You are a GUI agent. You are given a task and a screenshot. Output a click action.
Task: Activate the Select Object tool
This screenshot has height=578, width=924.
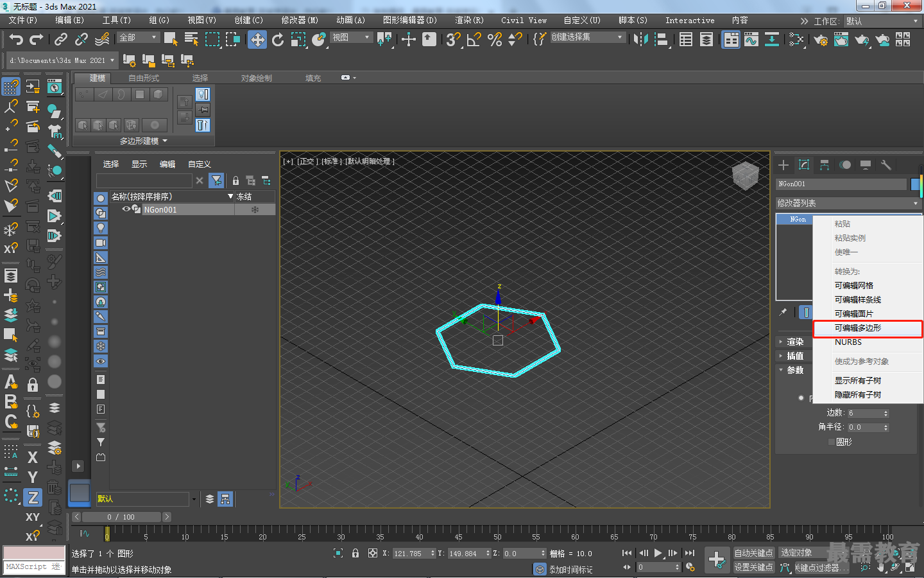[171, 40]
